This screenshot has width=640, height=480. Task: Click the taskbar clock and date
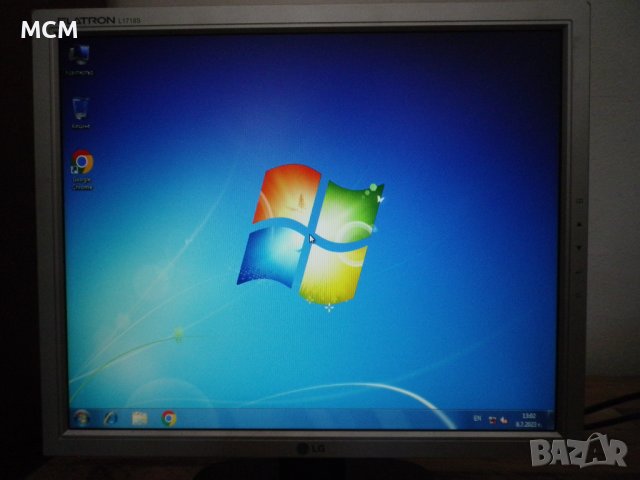tap(529, 420)
